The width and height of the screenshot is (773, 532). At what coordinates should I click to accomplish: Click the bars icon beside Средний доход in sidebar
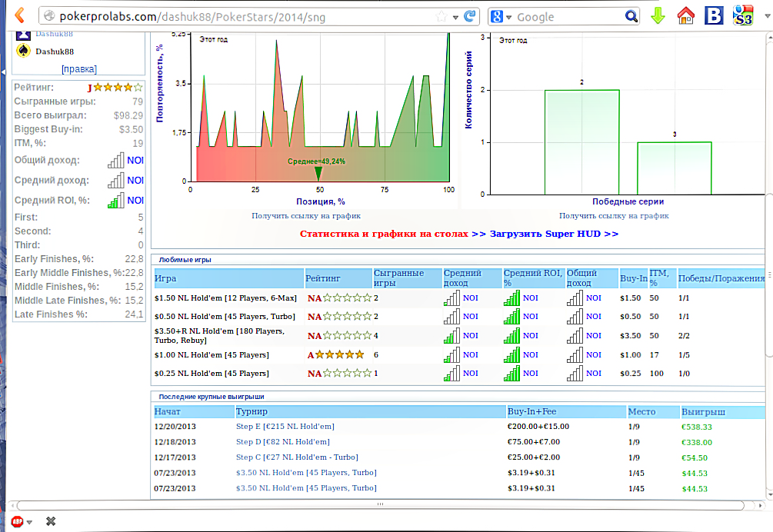(116, 181)
